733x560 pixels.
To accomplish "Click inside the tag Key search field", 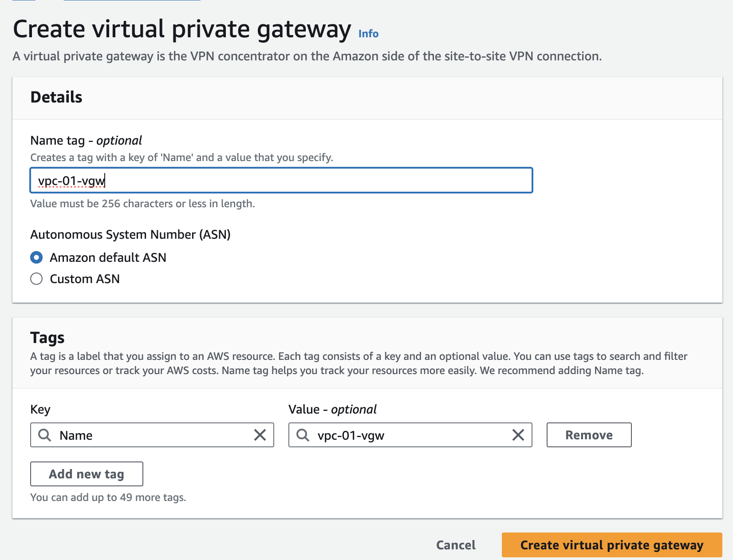I will [x=155, y=435].
